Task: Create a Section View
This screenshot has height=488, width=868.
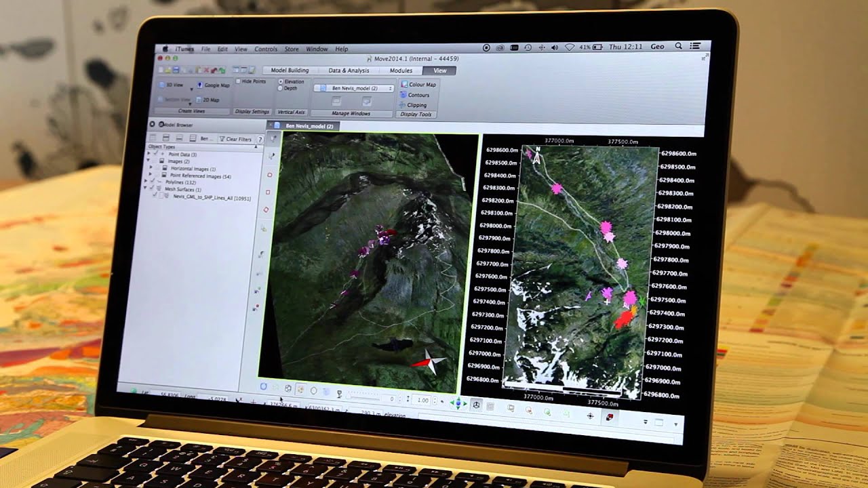Action: point(173,100)
